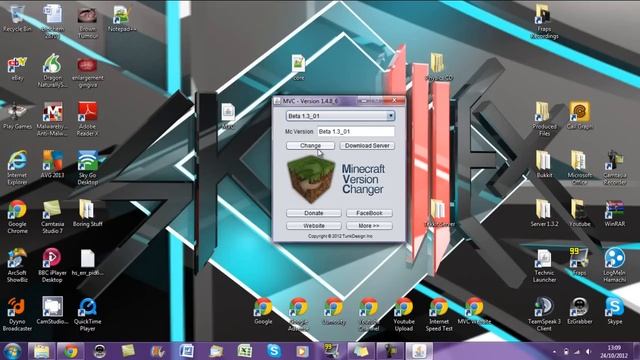Select the CamStudio desktop icon
Image resolution: width=640 pixels, height=360 pixels.
[x=52, y=310]
